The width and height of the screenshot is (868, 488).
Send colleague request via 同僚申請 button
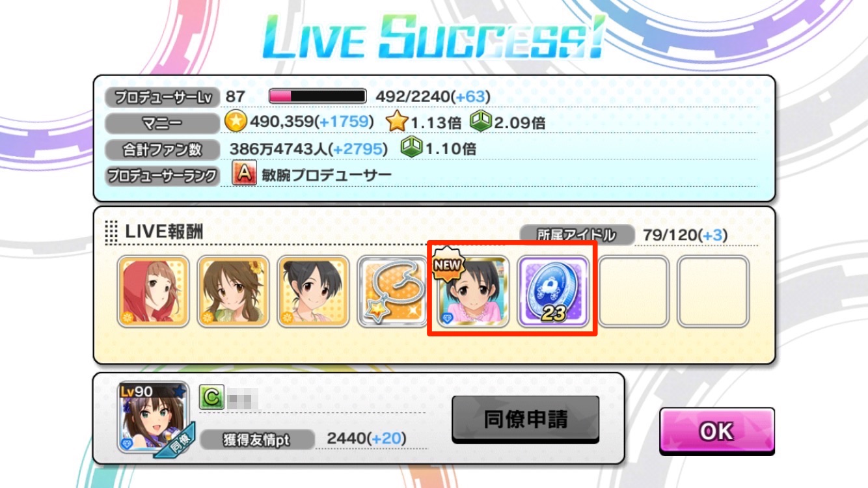pos(525,420)
